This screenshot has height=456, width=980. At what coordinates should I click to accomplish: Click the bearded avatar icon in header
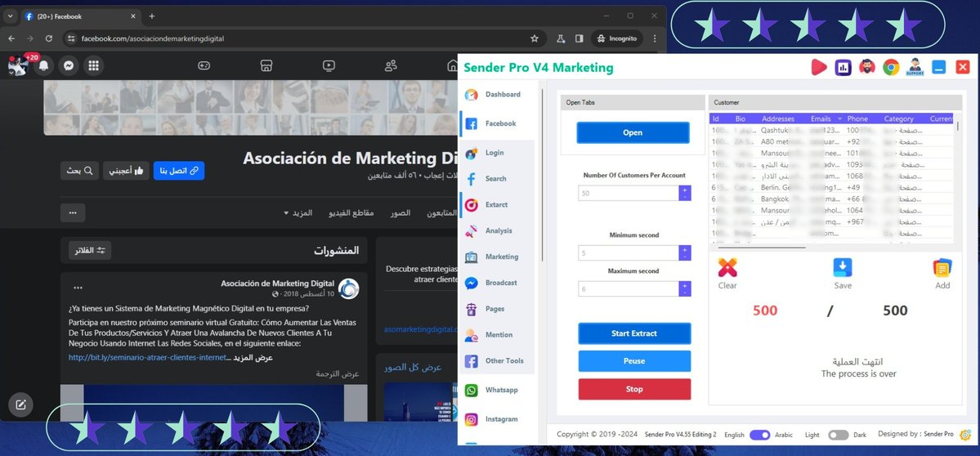[867, 67]
